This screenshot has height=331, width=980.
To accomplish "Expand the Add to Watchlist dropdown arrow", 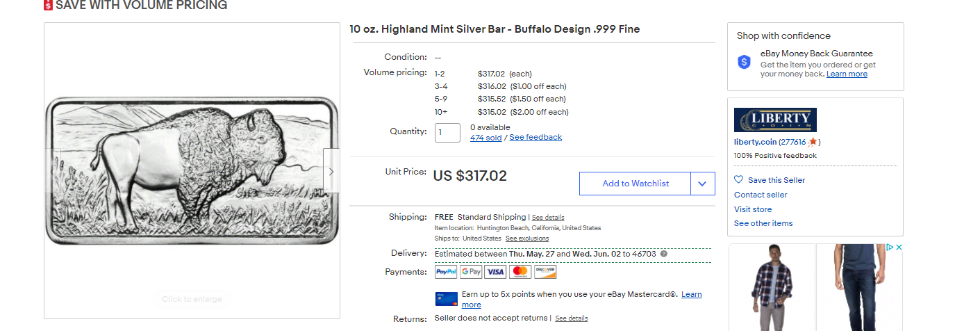I will [x=702, y=184].
